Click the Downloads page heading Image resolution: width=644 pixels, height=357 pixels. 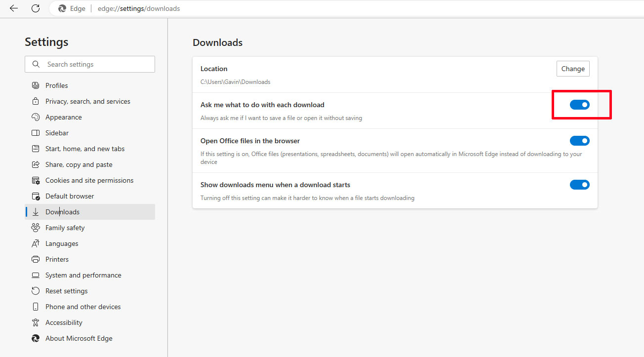218,42
